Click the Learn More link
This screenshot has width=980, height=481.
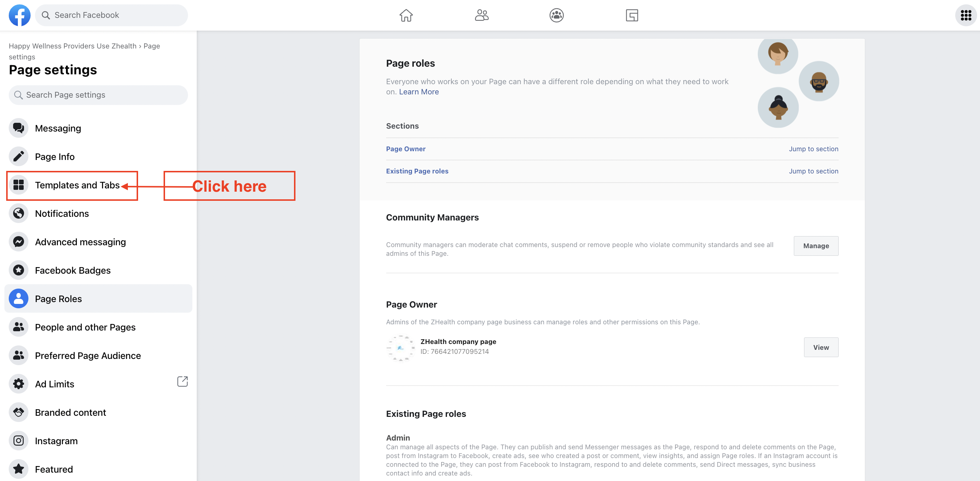[419, 92]
